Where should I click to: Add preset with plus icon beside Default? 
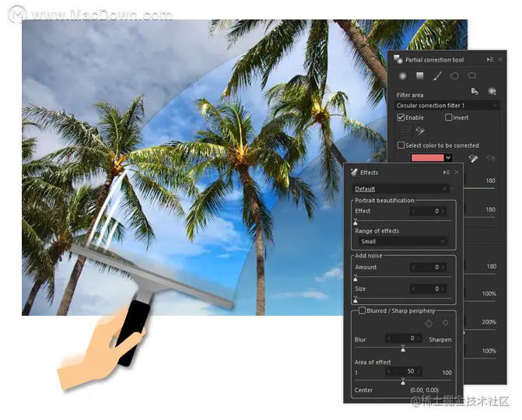(x=453, y=189)
